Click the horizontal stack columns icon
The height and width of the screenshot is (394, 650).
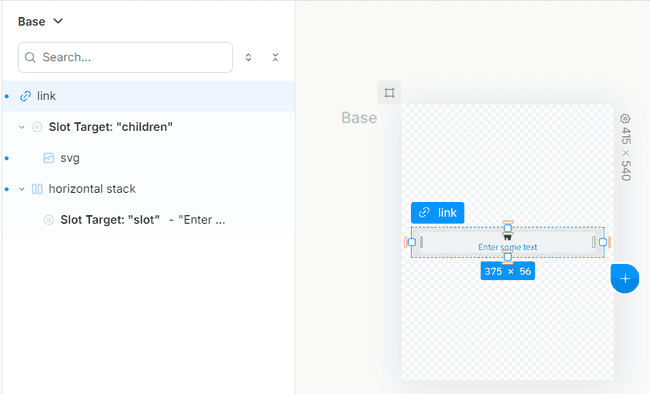37,189
